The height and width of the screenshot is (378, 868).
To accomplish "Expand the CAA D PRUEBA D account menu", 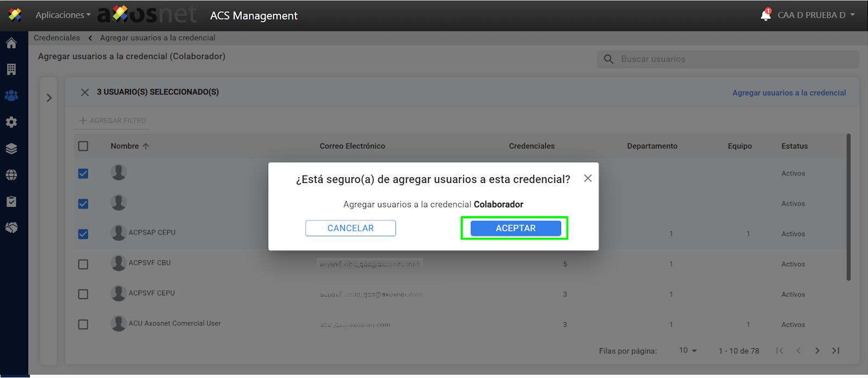I will (x=816, y=15).
